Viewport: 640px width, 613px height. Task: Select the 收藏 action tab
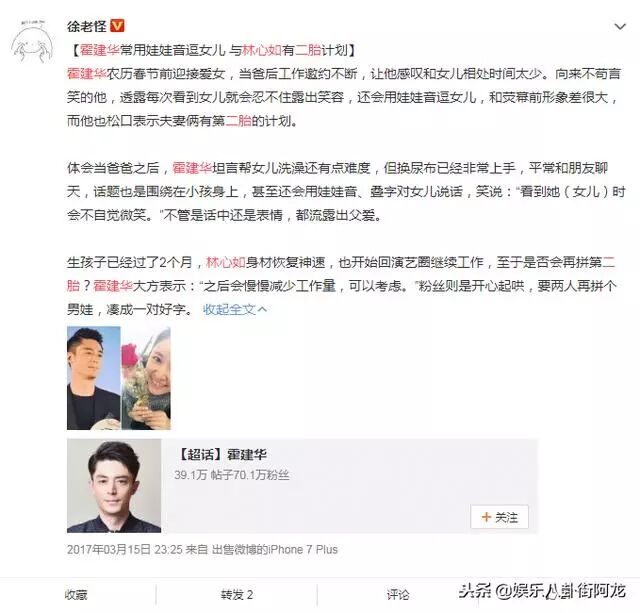[x=76, y=595]
